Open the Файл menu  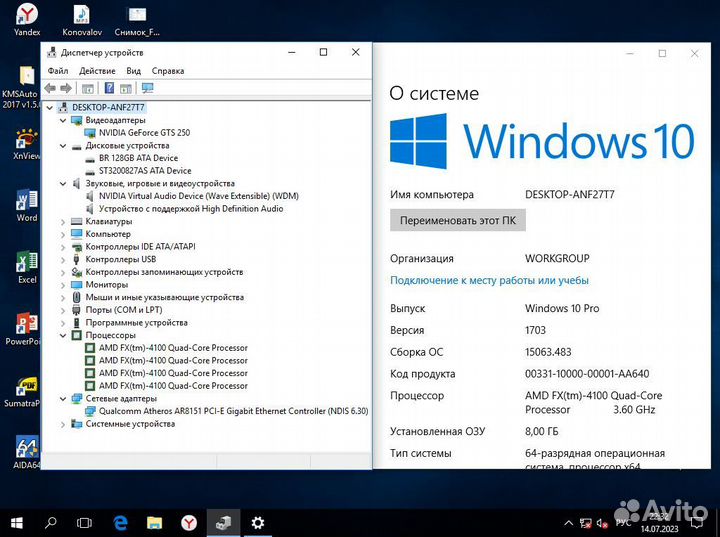point(58,71)
